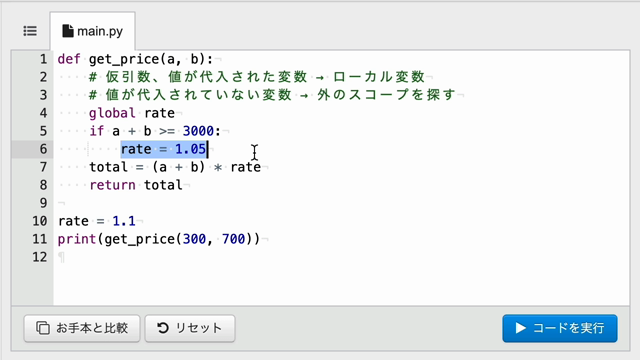This screenshot has height=360, width=640.
Task: Click the file icon on main.py tab
Action: pyautogui.click(x=68, y=31)
